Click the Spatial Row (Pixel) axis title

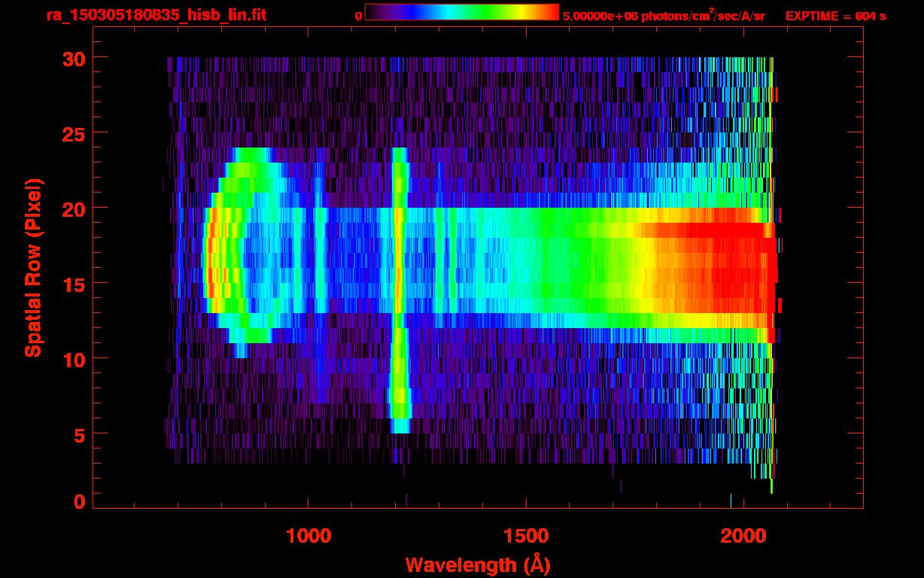(x=34, y=267)
